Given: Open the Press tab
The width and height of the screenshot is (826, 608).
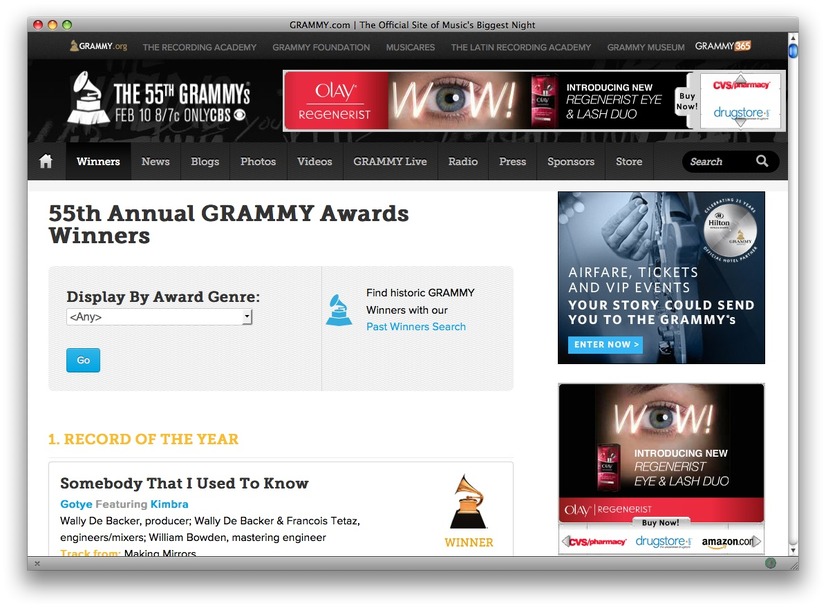Looking at the screenshot, I should pos(513,161).
